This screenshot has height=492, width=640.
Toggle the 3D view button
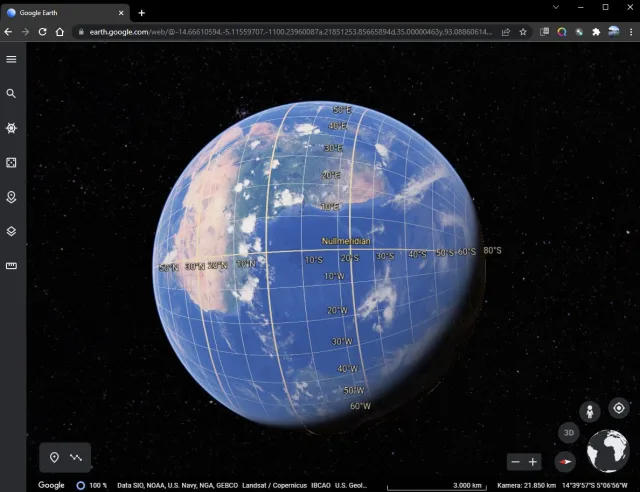(568, 433)
